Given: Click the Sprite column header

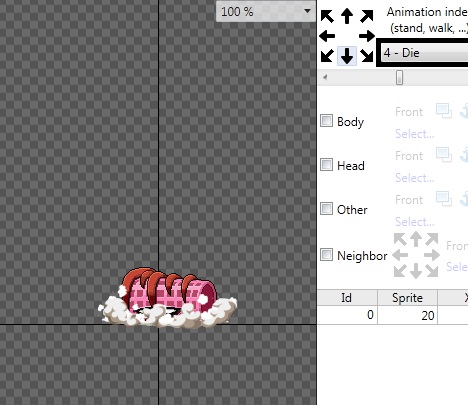Looking at the screenshot, I should tap(407, 297).
